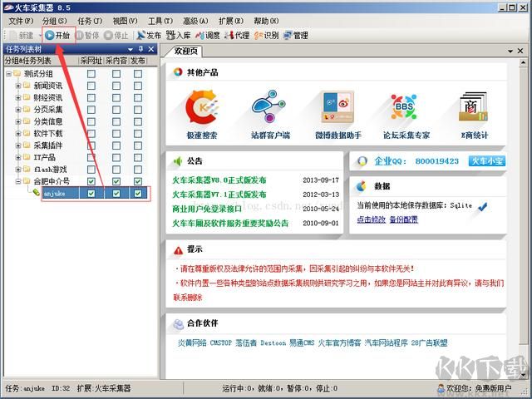This screenshot has width=532, height=399.
Task: Click the 提示 warning triangle icon
Action: pyautogui.click(x=178, y=250)
